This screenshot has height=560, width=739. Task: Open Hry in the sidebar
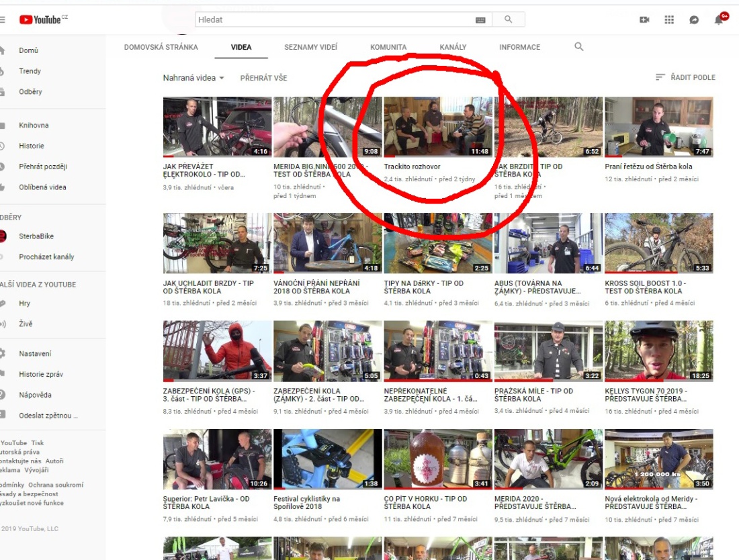coord(24,304)
